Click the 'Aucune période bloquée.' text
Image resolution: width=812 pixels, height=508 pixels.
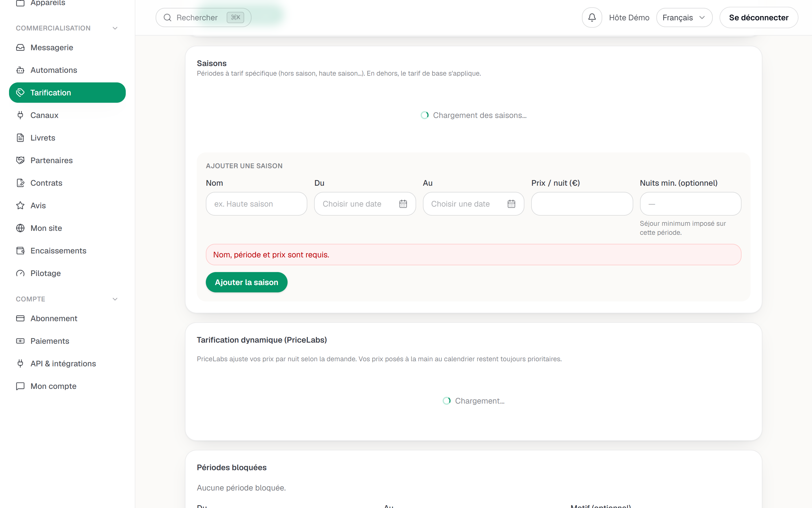(241, 487)
